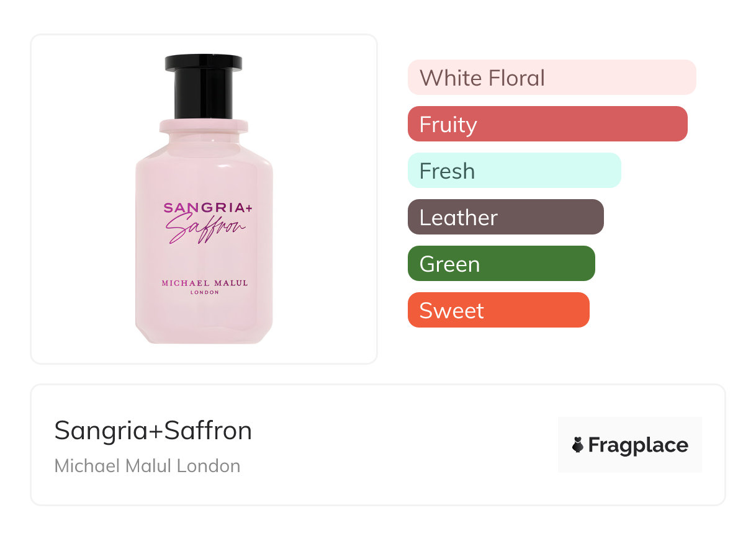Choose the brown Leather accord bar
The height and width of the screenshot is (536, 756).
point(505,217)
